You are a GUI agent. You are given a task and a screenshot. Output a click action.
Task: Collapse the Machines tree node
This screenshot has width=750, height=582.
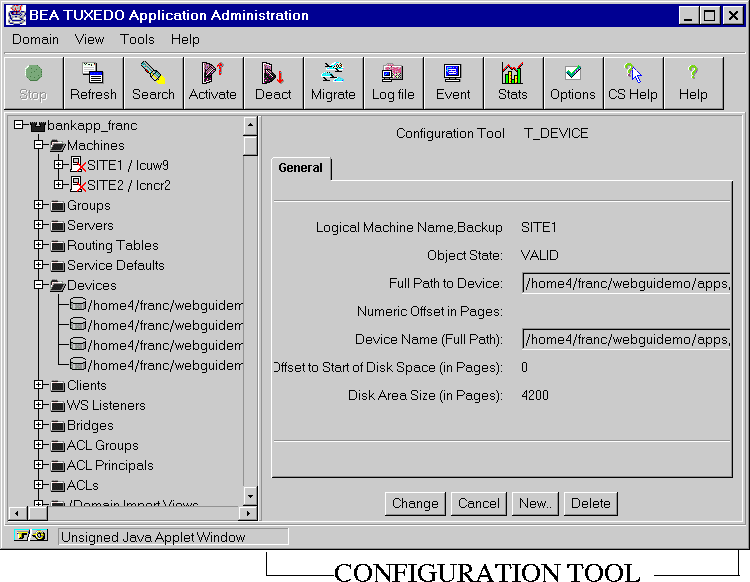pos(38,145)
